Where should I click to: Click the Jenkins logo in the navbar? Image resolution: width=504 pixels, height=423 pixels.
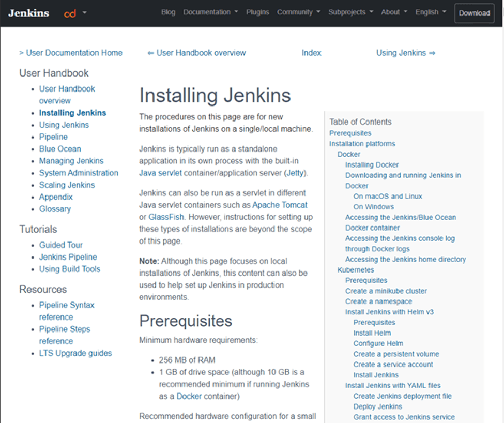point(28,13)
